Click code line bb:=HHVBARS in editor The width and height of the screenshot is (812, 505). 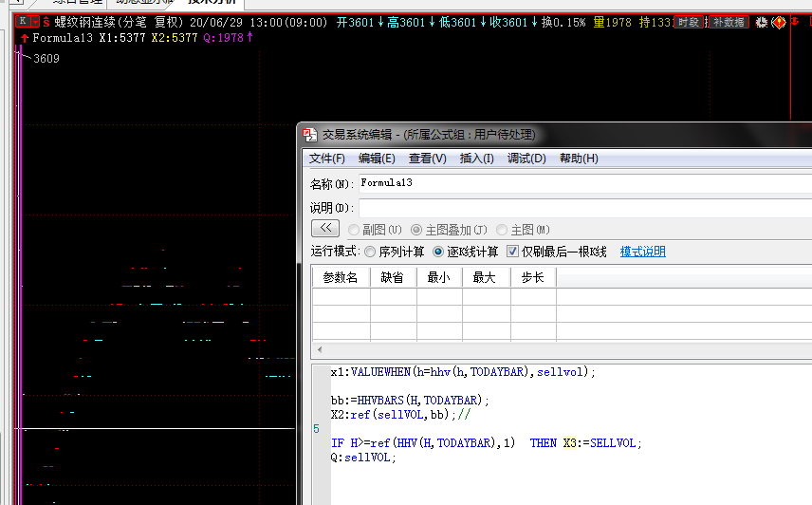[x=410, y=401]
